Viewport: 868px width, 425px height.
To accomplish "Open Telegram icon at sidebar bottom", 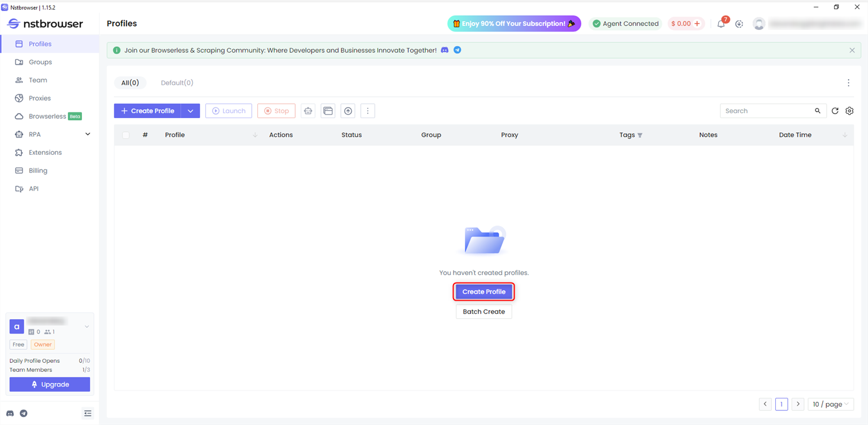I will tap(24, 414).
